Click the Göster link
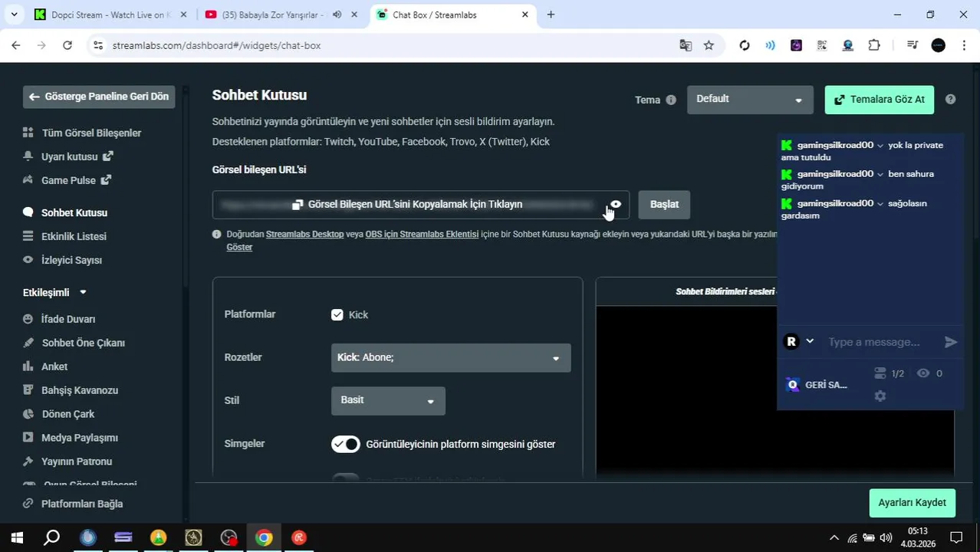The width and height of the screenshot is (980, 552). pyautogui.click(x=239, y=248)
